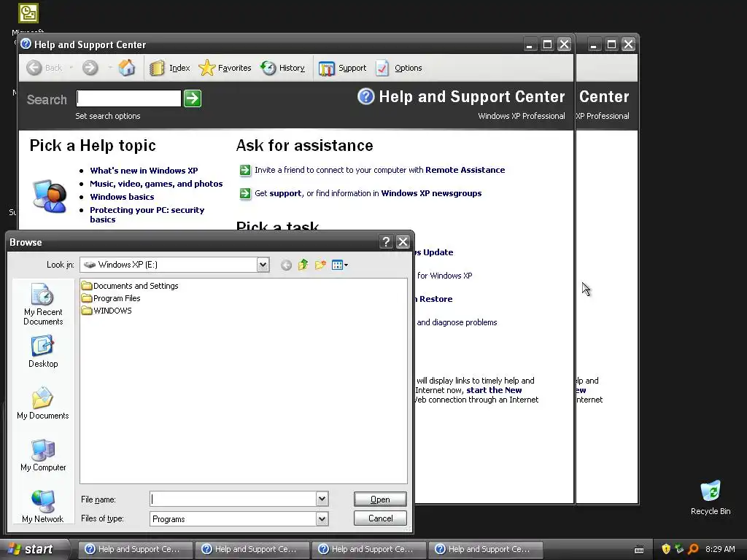Click the Browse dialog help question mark

[x=386, y=242]
